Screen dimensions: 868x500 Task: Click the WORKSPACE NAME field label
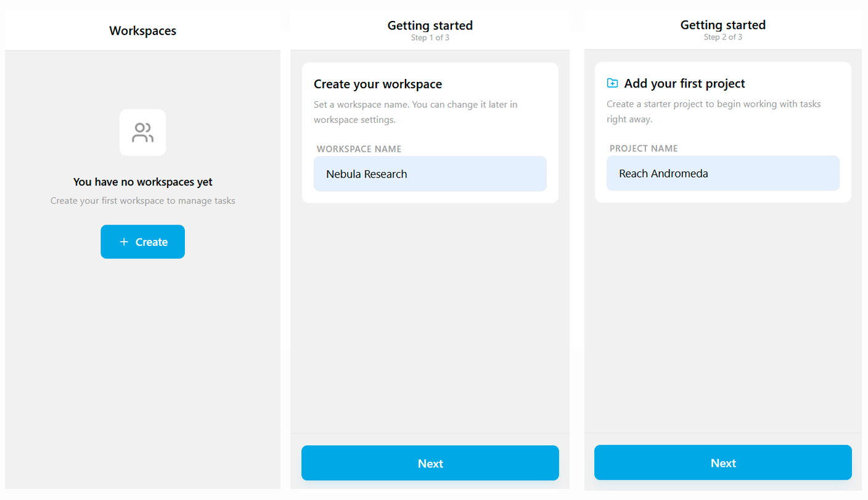click(x=359, y=149)
